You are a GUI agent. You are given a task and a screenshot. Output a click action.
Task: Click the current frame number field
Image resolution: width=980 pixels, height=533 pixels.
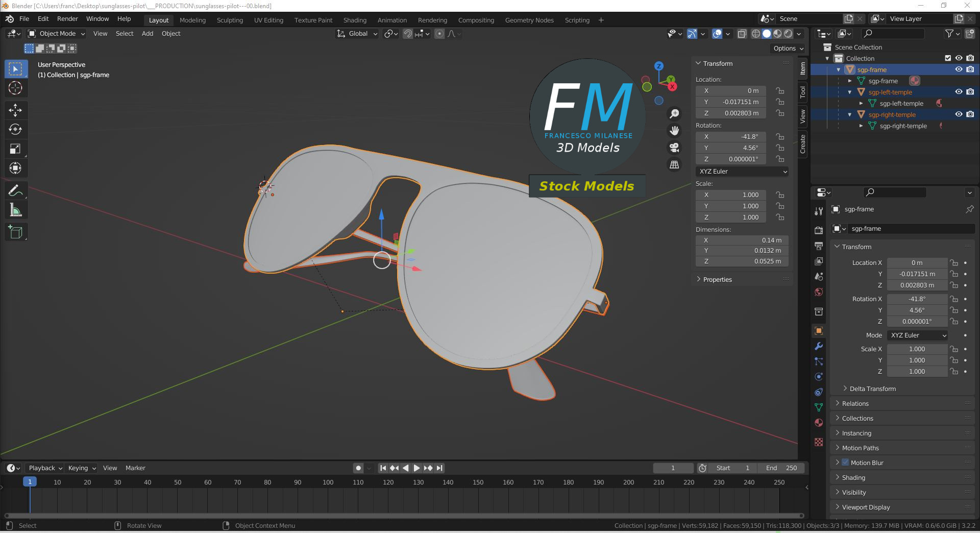tap(673, 468)
